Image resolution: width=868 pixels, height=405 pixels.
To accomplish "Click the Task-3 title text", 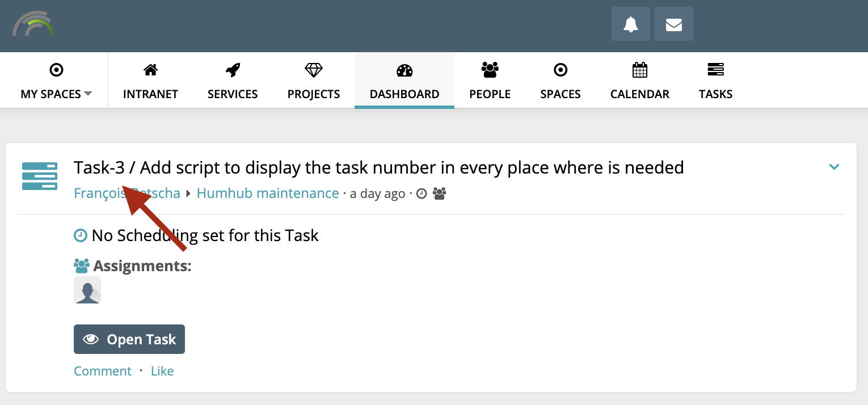I will coord(378,168).
